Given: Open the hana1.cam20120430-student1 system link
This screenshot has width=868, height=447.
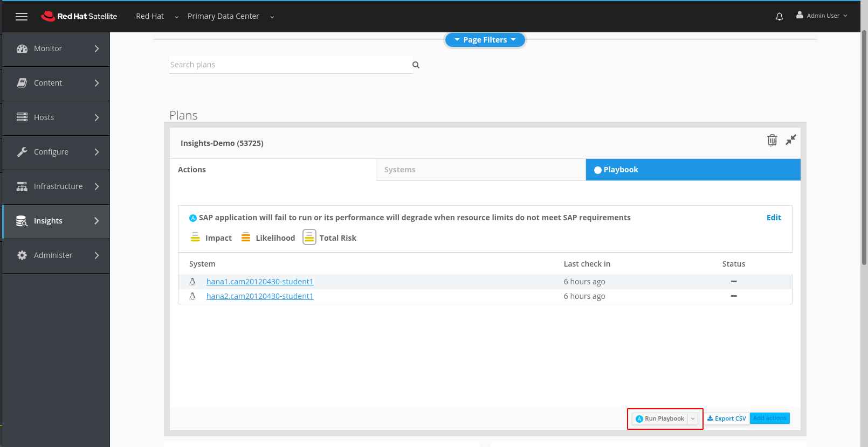Looking at the screenshot, I should 260,282.
